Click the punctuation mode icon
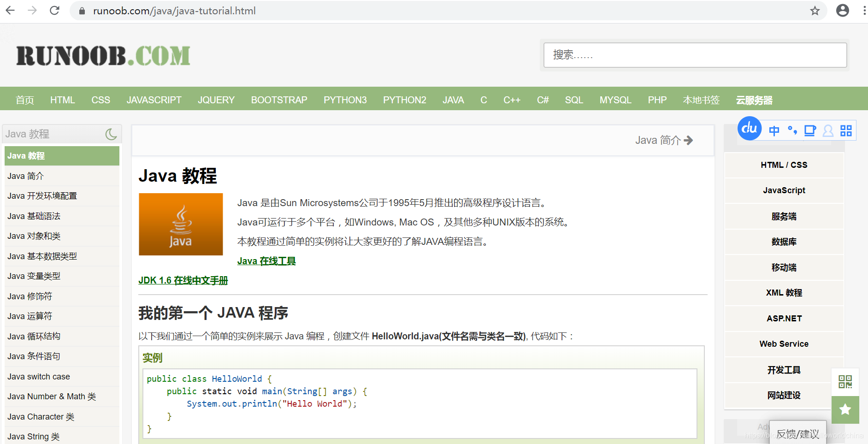This screenshot has width=868, height=444. point(792,130)
